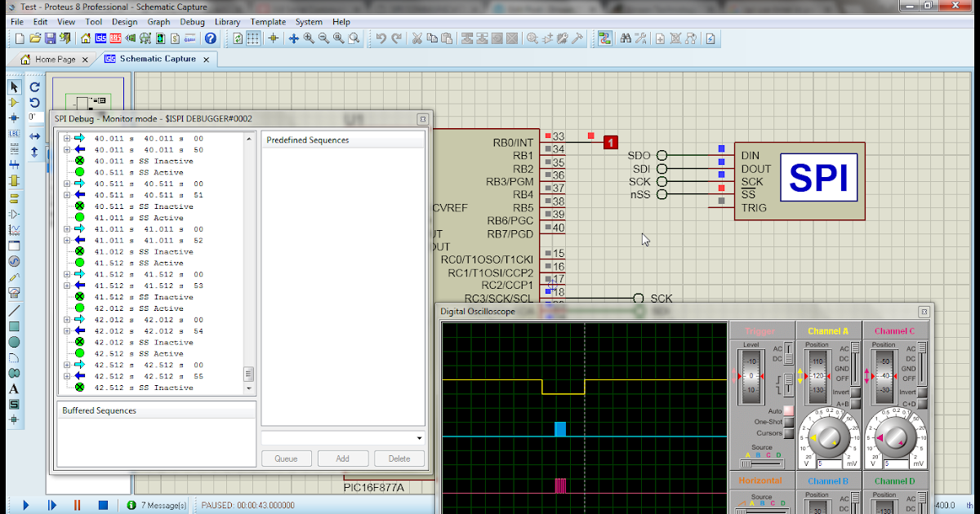Image resolution: width=980 pixels, height=514 pixels.
Task: Click the Delete button for sequences
Action: pos(399,458)
